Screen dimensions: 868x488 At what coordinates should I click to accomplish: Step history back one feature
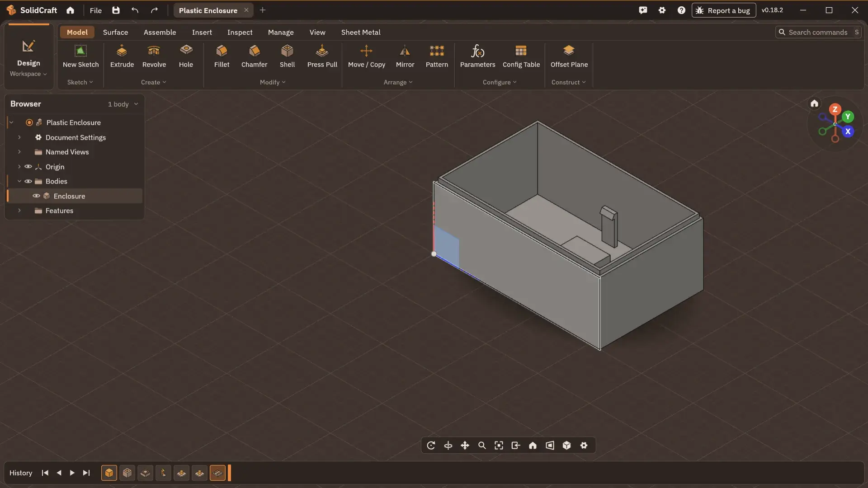(59, 473)
